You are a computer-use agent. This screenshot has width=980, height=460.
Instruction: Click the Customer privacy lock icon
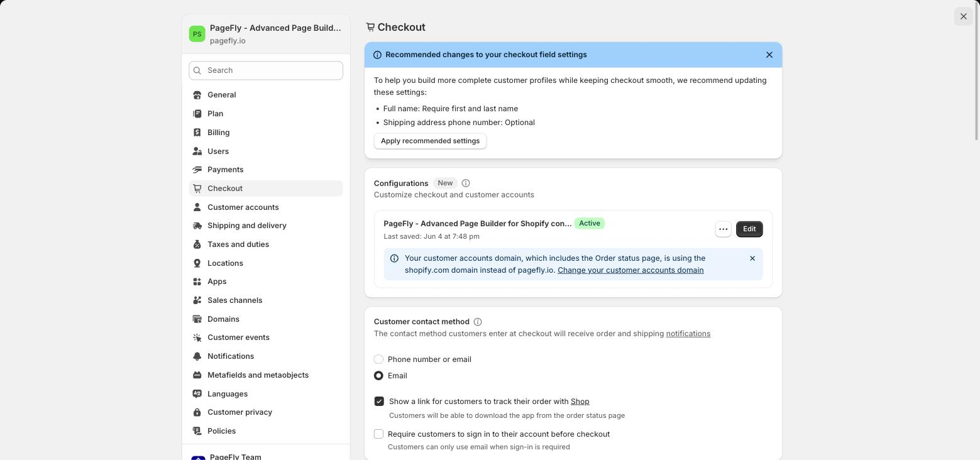pyautogui.click(x=197, y=412)
